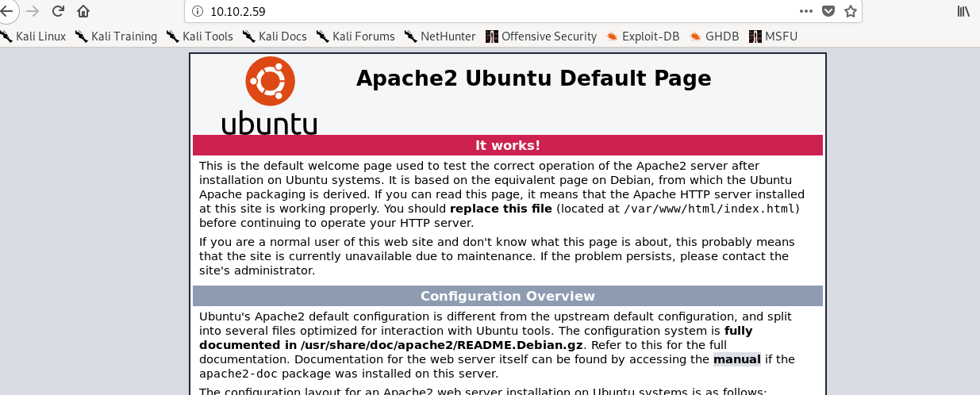Open the Library sidebar icon

964,11
